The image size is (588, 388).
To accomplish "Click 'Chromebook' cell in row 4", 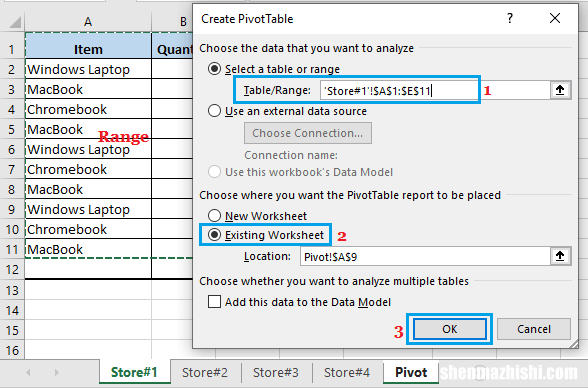I will (88, 109).
